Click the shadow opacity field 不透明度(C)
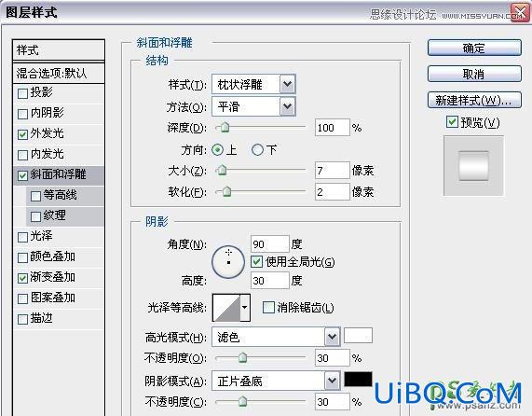 click(x=332, y=402)
